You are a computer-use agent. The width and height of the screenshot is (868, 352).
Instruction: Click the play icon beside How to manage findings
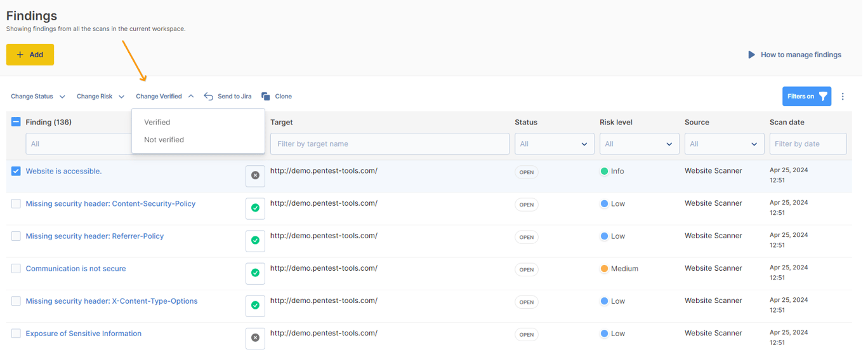pos(751,55)
